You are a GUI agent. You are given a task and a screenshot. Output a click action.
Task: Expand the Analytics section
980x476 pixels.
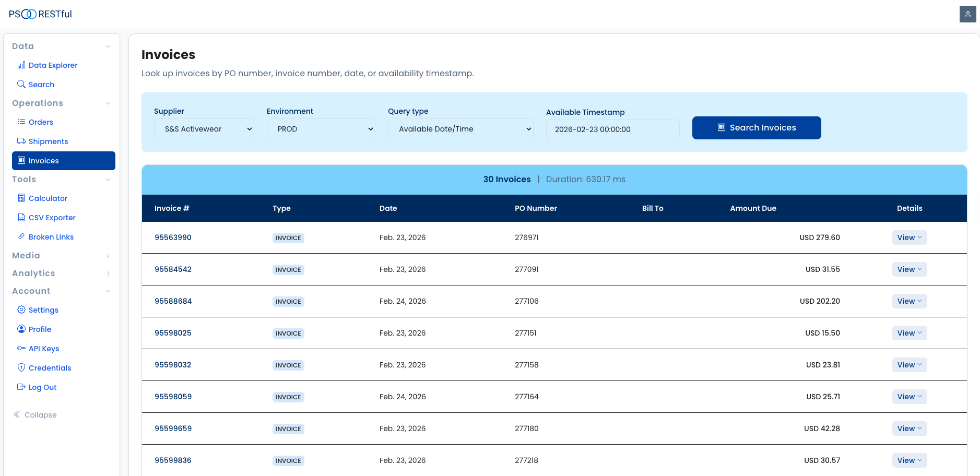tap(108, 273)
